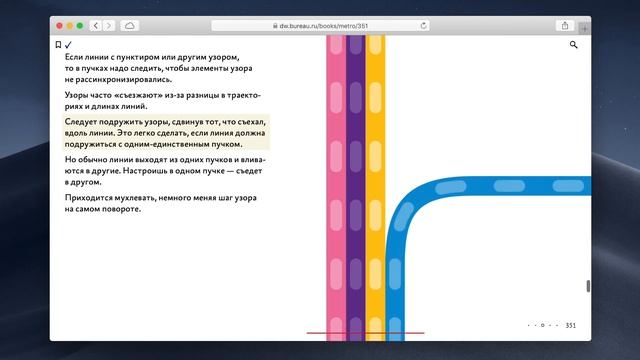The width and height of the screenshot is (640, 360).
Task: Close the Safari window with red button
Action: point(60,26)
